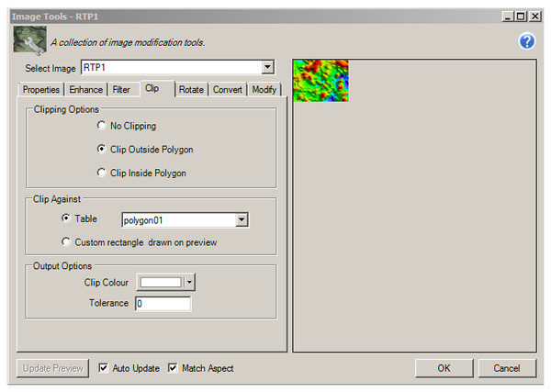
Task: Maximize the Image Tools window
Action: 521,17
